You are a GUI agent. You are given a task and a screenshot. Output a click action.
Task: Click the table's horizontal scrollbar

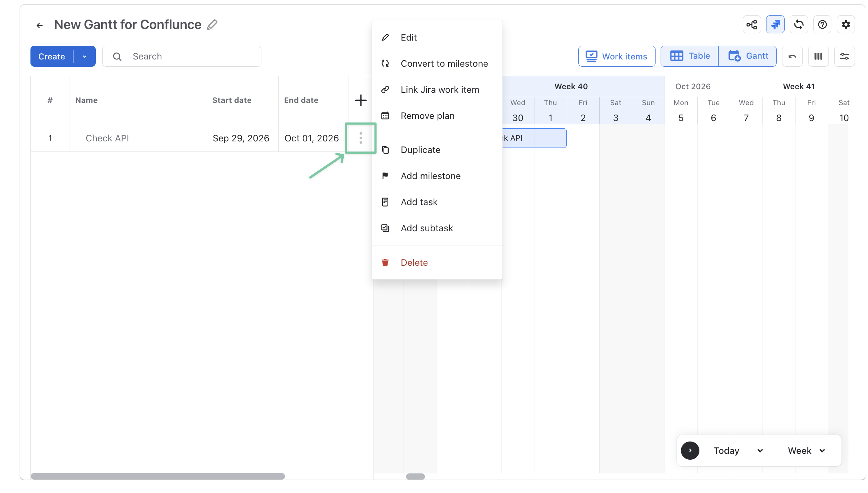click(x=158, y=476)
